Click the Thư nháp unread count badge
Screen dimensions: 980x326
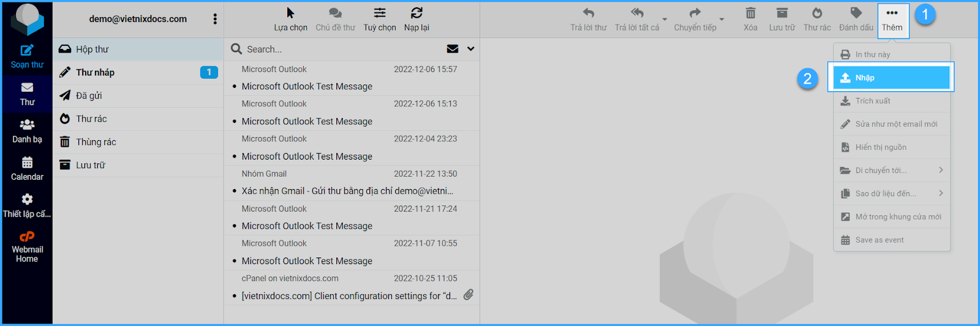point(209,72)
